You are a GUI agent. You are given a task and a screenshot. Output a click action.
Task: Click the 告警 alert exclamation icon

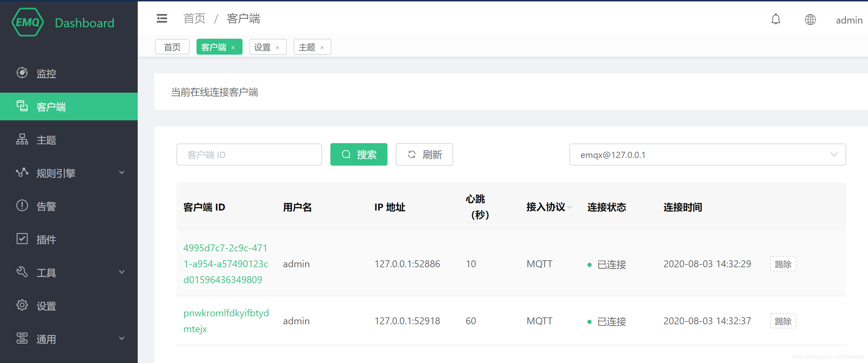(22, 206)
